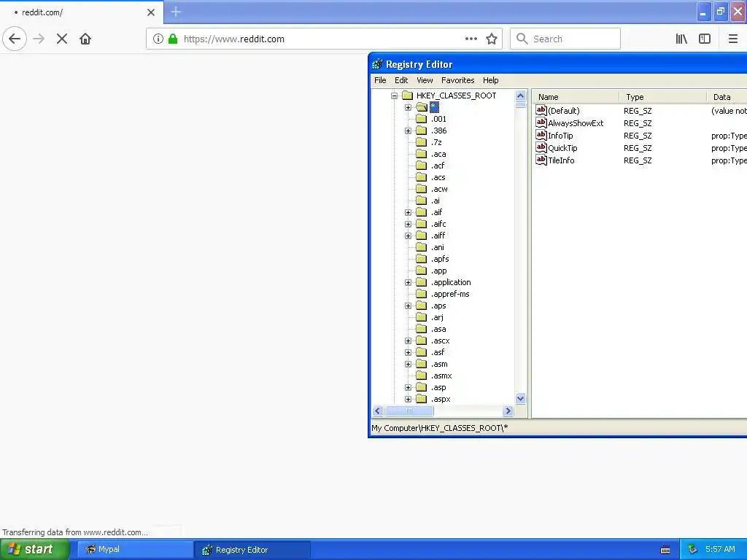The height and width of the screenshot is (560, 747).
Task: Expand the .aifc registry key
Action: click(409, 224)
